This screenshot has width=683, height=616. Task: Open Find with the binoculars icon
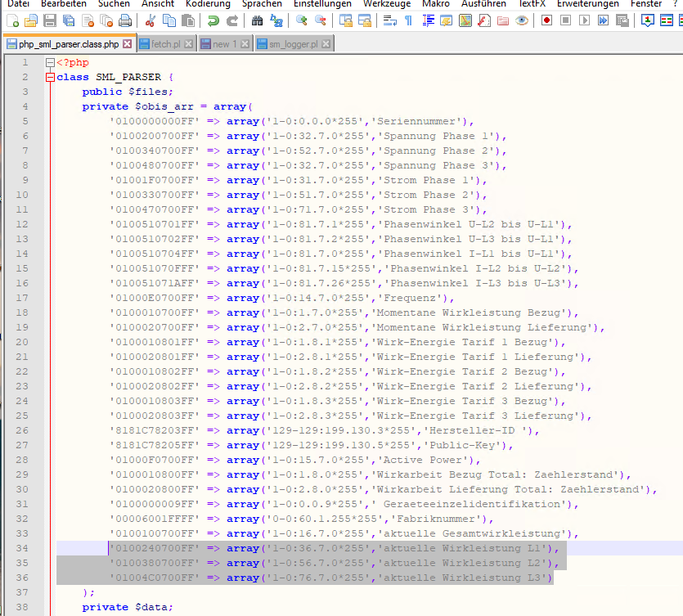(x=258, y=20)
